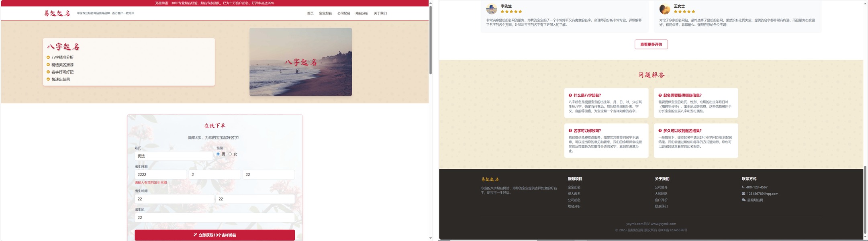Open 公司起名 in the navigation bar

pyautogui.click(x=344, y=13)
